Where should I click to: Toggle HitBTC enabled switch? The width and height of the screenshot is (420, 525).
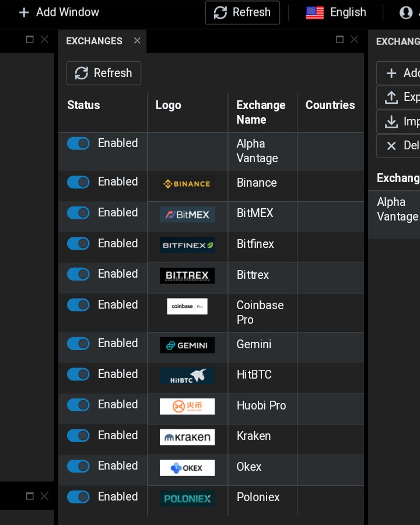pos(78,374)
